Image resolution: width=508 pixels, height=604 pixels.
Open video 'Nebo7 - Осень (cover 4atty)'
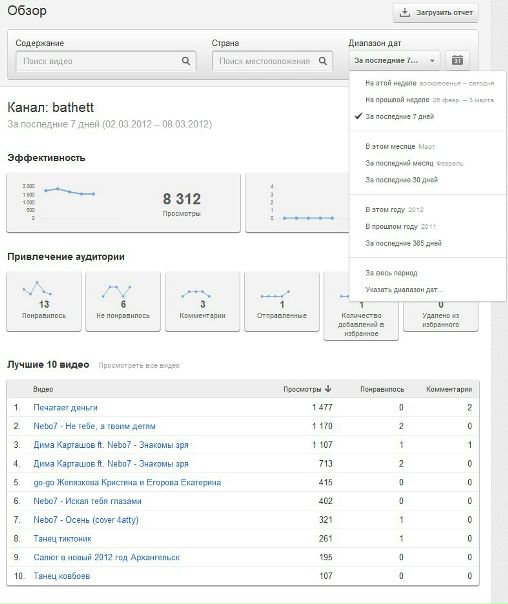86,520
